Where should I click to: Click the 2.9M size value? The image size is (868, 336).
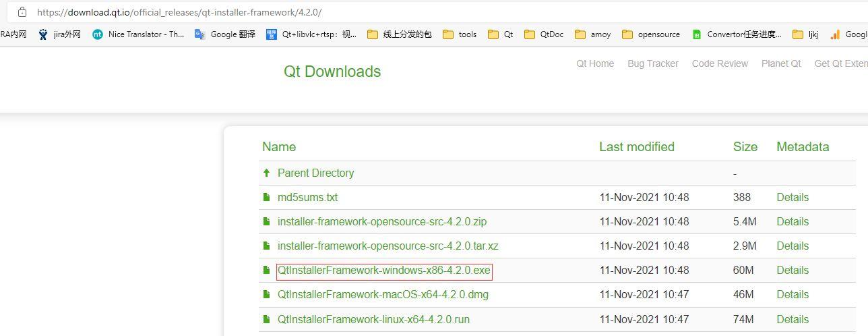click(745, 246)
